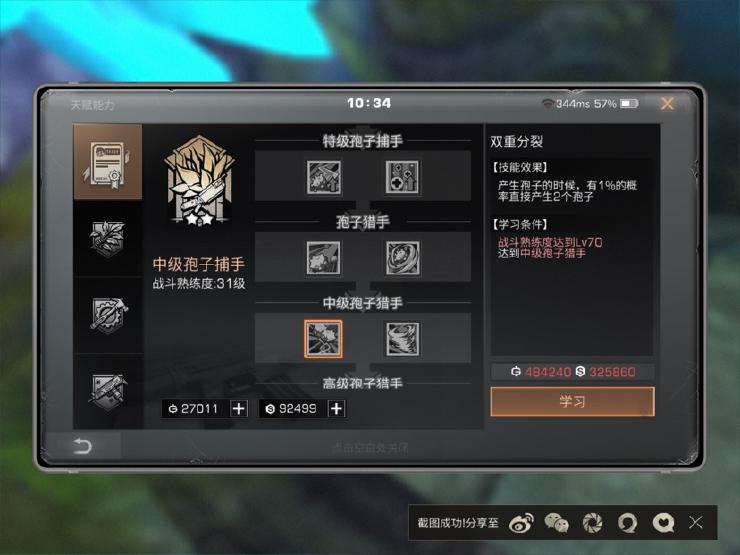Click the 学习 learn button

(572, 402)
